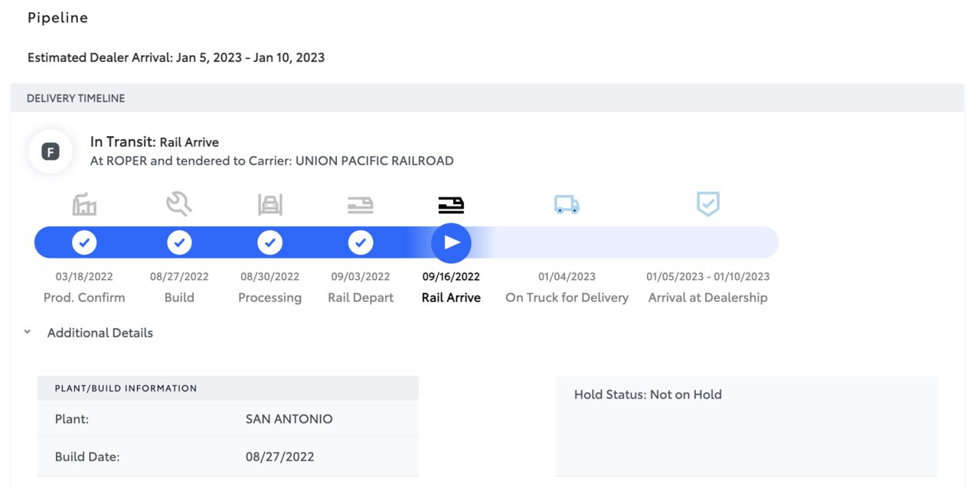Click the Plant/Build Information header
Screen dimensions: 980x488
click(228, 388)
